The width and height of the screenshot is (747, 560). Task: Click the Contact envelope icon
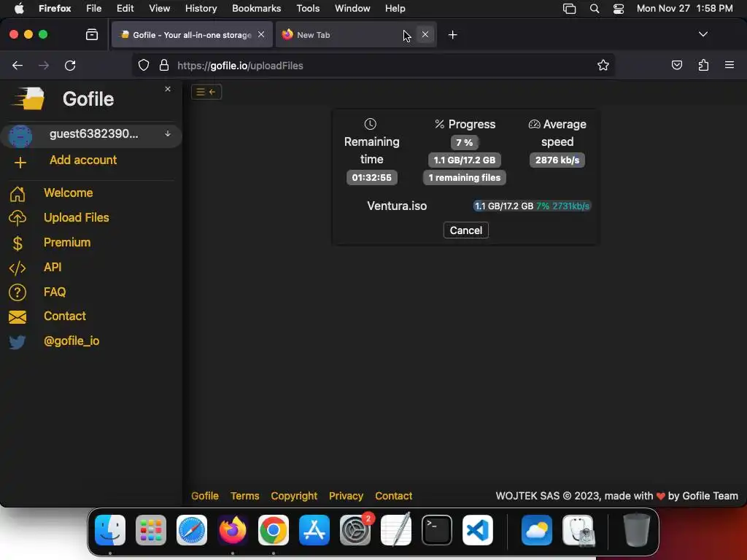click(18, 317)
